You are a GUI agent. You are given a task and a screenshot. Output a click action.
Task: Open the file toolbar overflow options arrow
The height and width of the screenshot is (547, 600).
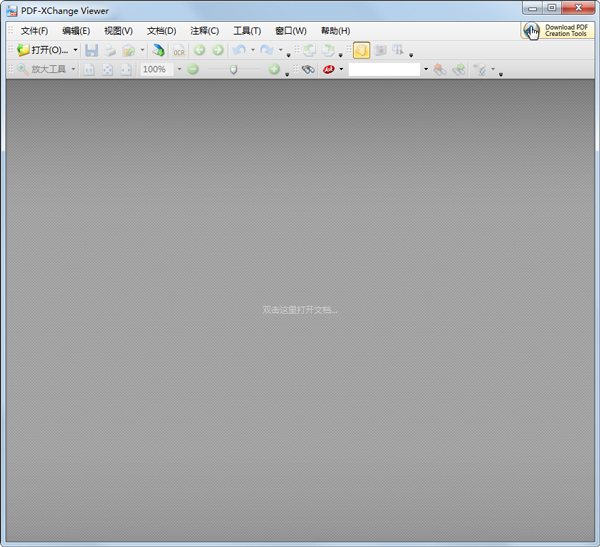289,55
